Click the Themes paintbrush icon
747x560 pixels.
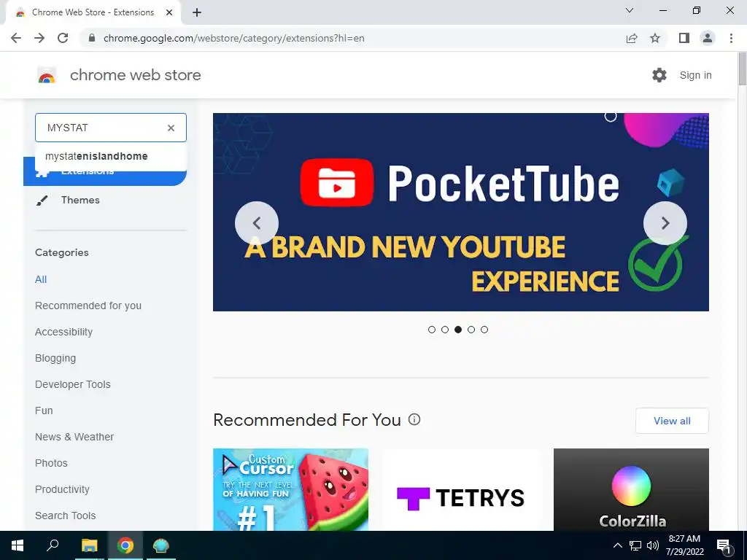42,201
